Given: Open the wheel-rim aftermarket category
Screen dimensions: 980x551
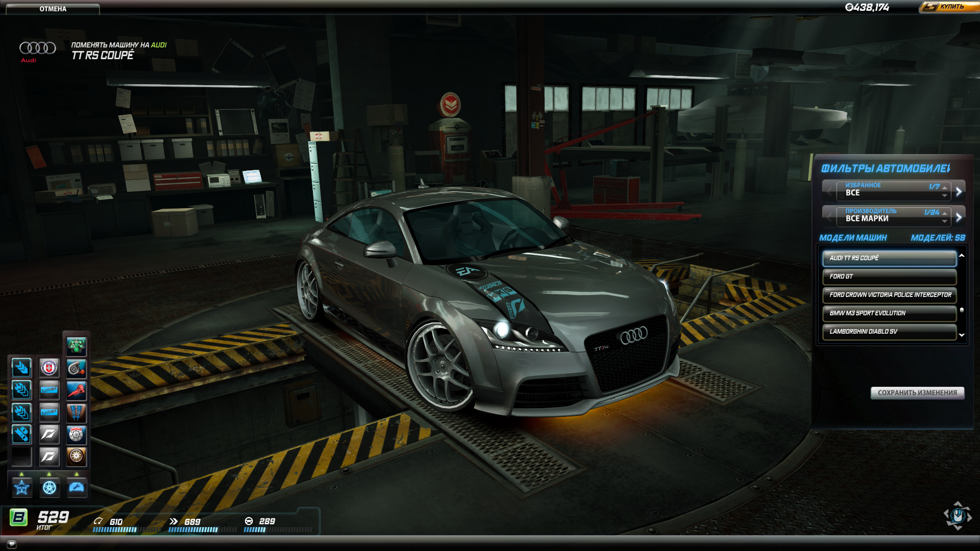Looking at the screenshot, I should click(49, 488).
